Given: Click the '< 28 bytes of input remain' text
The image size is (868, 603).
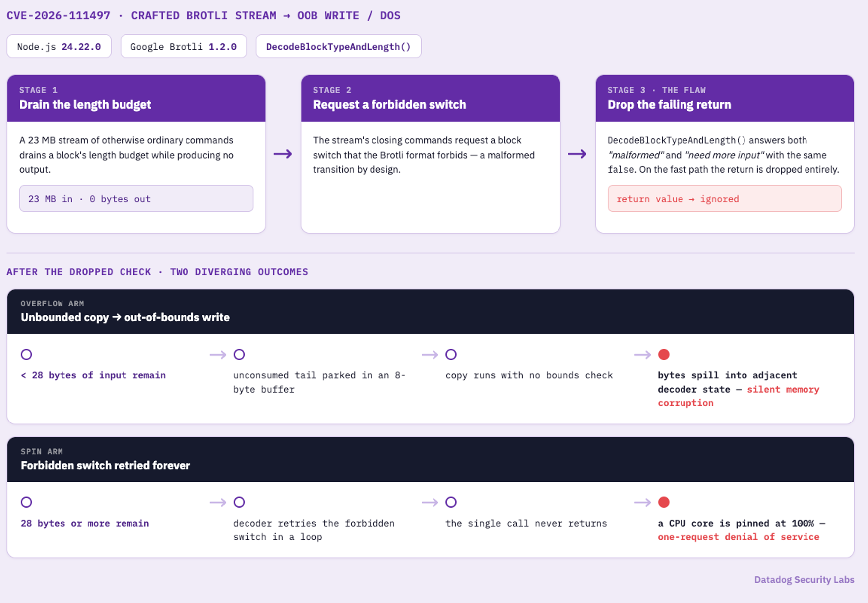Looking at the screenshot, I should [x=93, y=375].
